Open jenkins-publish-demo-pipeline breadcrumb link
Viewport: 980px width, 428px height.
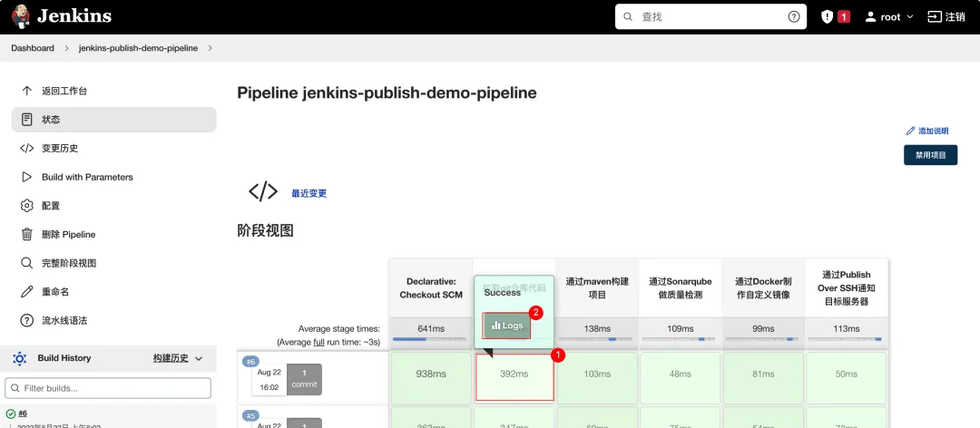(138, 48)
